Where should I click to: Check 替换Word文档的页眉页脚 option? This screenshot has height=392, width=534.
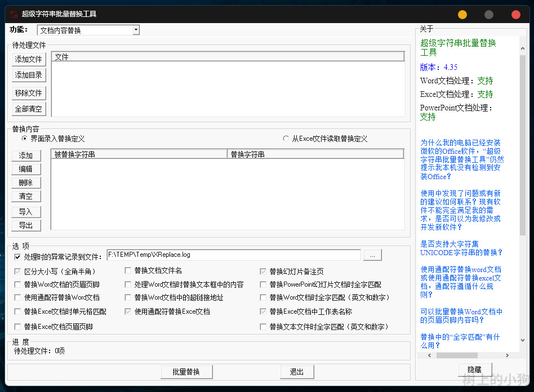pos(18,284)
